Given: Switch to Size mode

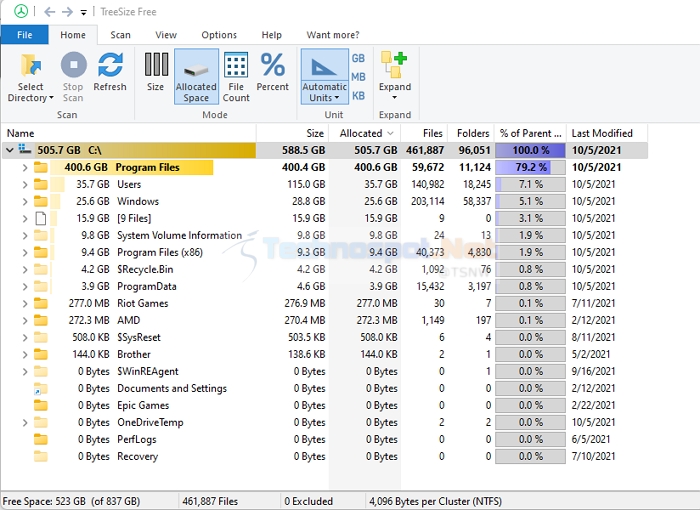Looking at the screenshot, I should coord(156,72).
